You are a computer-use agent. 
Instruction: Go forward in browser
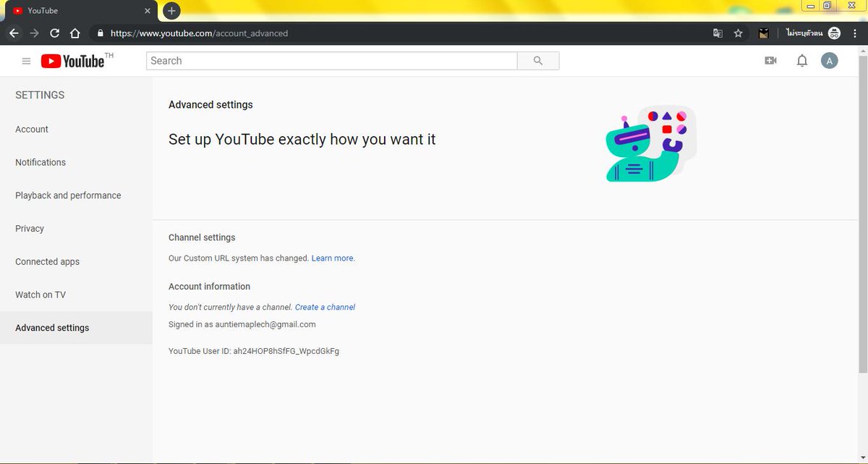pyautogui.click(x=34, y=33)
